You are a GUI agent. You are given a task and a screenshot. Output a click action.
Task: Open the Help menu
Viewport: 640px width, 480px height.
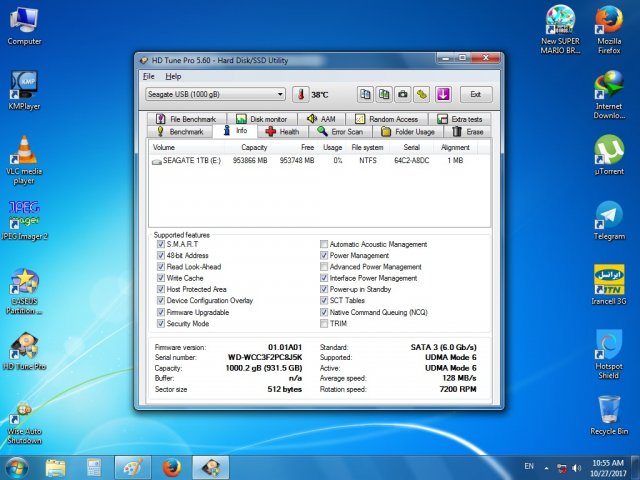pyautogui.click(x=173, y=76)
